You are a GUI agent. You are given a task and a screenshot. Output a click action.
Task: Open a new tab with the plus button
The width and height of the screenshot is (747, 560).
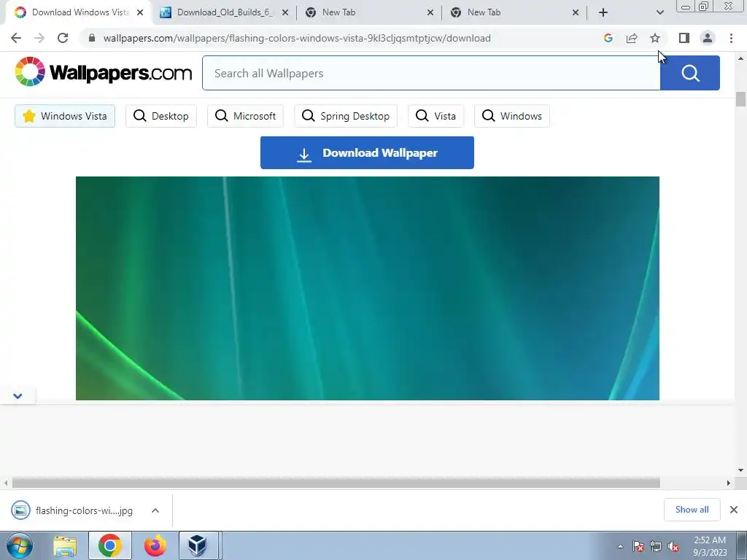pos(603,12)
